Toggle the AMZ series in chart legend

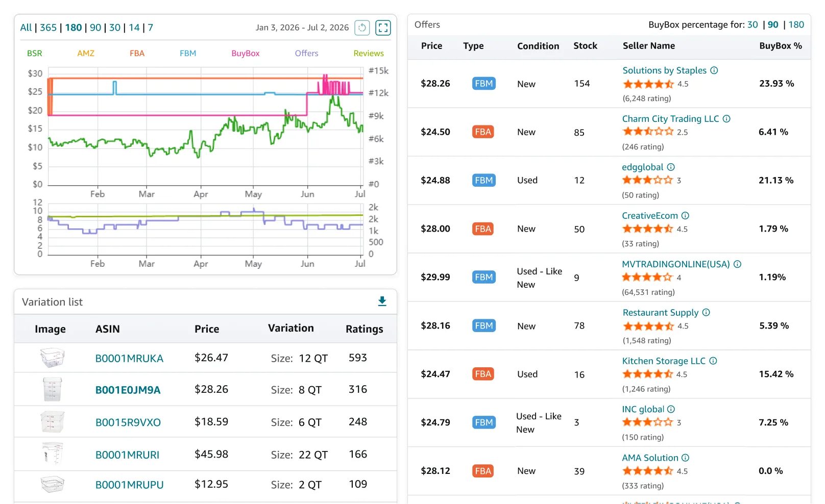[86, 53]
